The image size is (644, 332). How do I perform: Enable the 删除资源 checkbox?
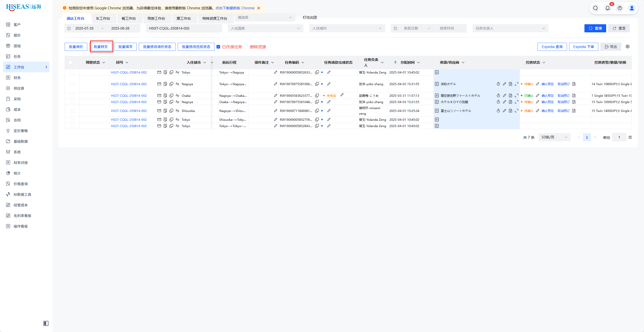tap(246, 47)
